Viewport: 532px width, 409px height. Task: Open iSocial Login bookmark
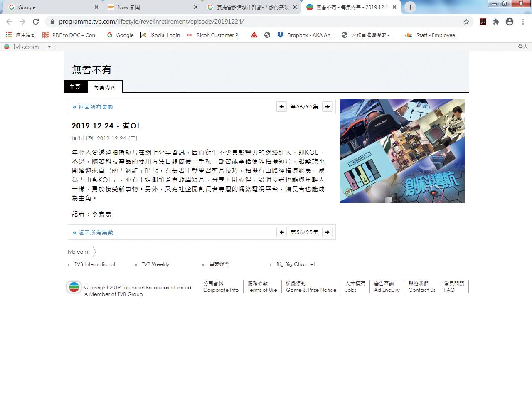pos(160,35)
